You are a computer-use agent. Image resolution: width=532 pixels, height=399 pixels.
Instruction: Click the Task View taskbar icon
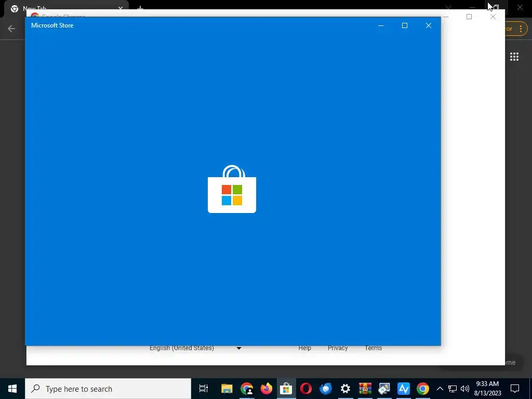click(x=204, y=389)
